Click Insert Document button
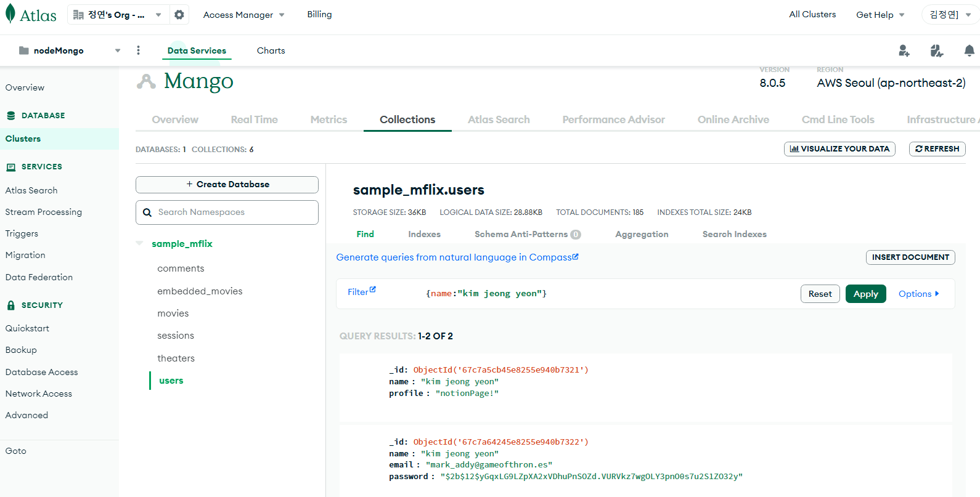The width and height of the screenshot is (980, 497). click(x=910, y=257)
